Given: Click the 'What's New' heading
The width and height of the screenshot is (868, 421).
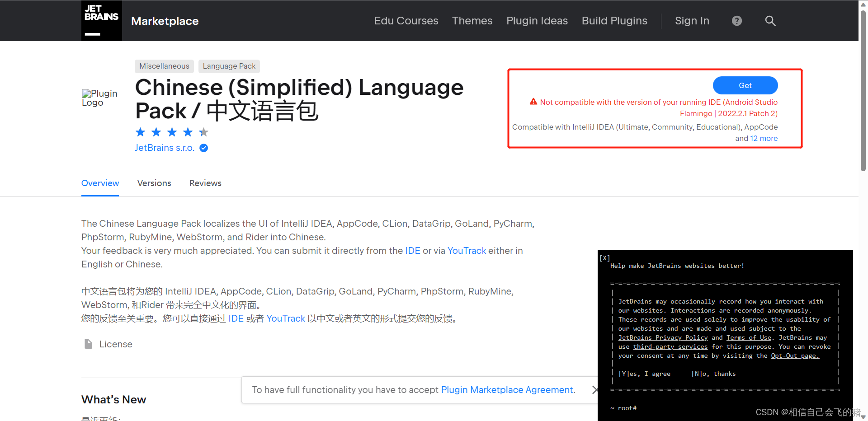Looking at the screenshot, I should coord(113,399).
